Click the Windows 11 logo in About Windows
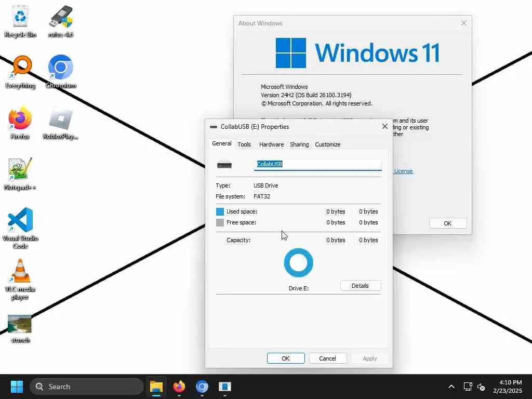 [357, 53]
